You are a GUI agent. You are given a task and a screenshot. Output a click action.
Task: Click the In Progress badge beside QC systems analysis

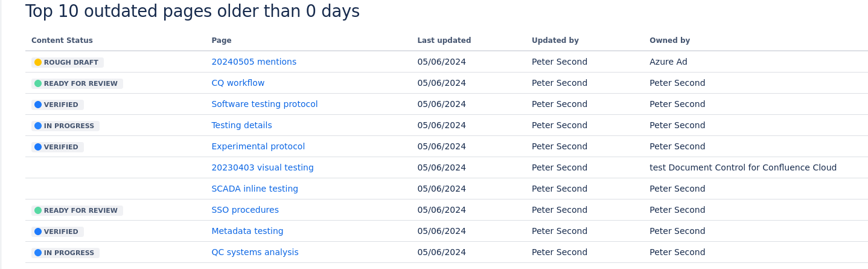point(65,253)
